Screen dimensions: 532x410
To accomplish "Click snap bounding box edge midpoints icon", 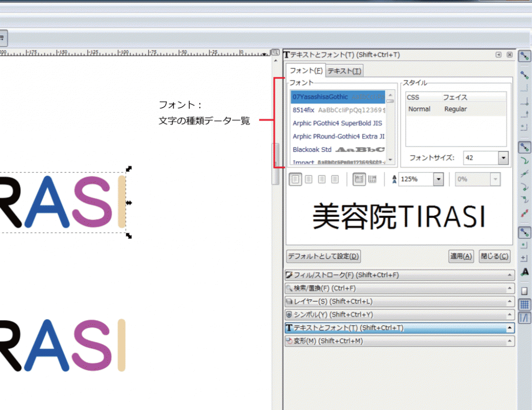I will coord(525,114).
